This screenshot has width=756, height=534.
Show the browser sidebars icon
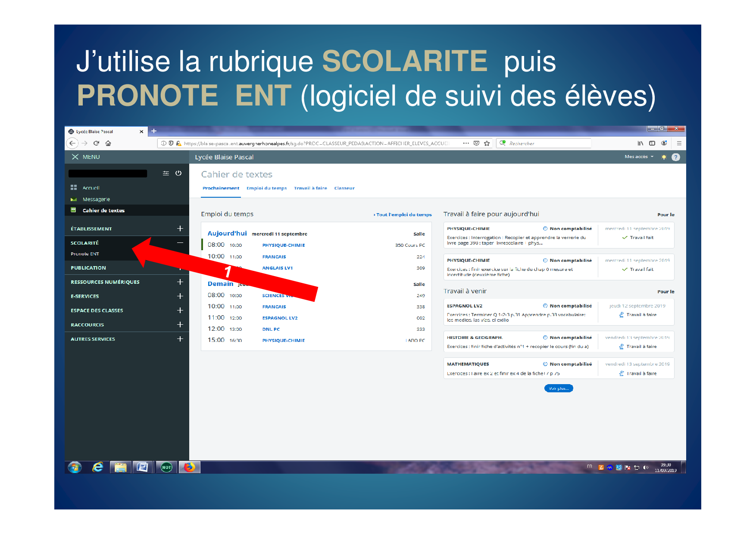coord(652,143)
